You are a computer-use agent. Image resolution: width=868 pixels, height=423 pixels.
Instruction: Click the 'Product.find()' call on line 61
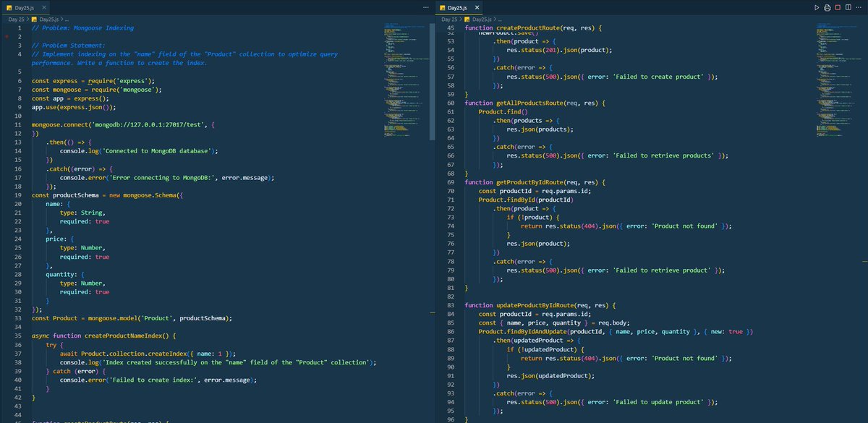pos(503,111)
